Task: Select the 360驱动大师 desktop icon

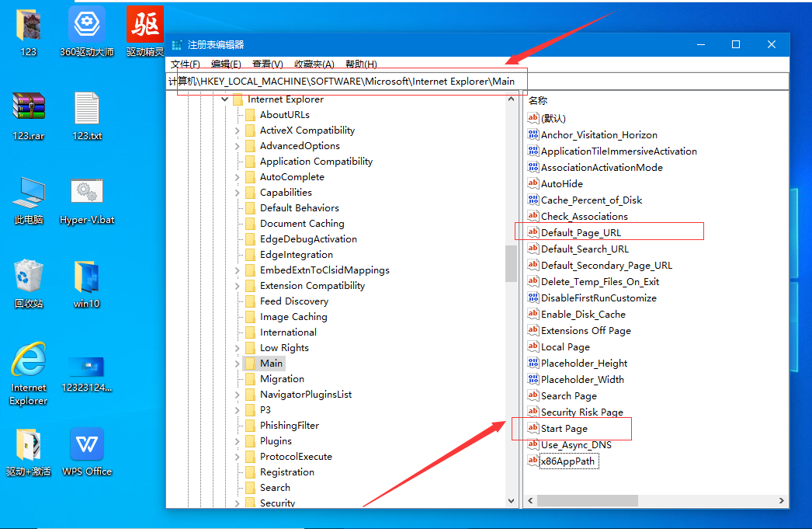Action: (x=87, y=25)
